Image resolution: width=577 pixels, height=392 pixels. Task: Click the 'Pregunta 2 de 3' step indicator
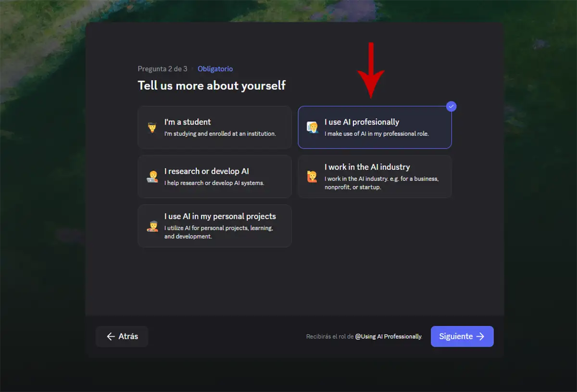pyautogui.click(x=163, y=69)
